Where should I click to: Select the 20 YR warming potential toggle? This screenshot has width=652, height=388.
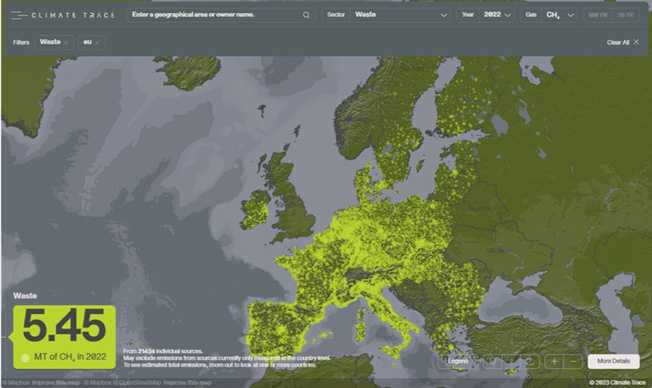pos(625,15)
